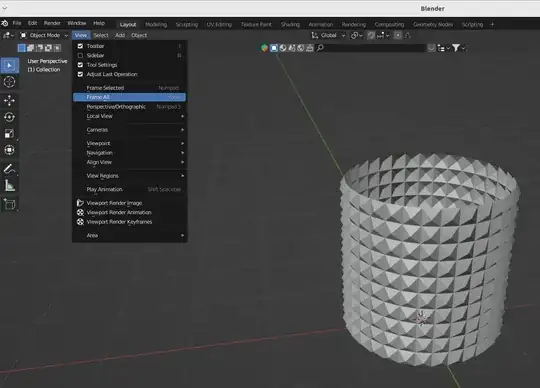Uncheck the Toolbar checkbox
Screen dimensions: 540x388
(x=80, y=46)
